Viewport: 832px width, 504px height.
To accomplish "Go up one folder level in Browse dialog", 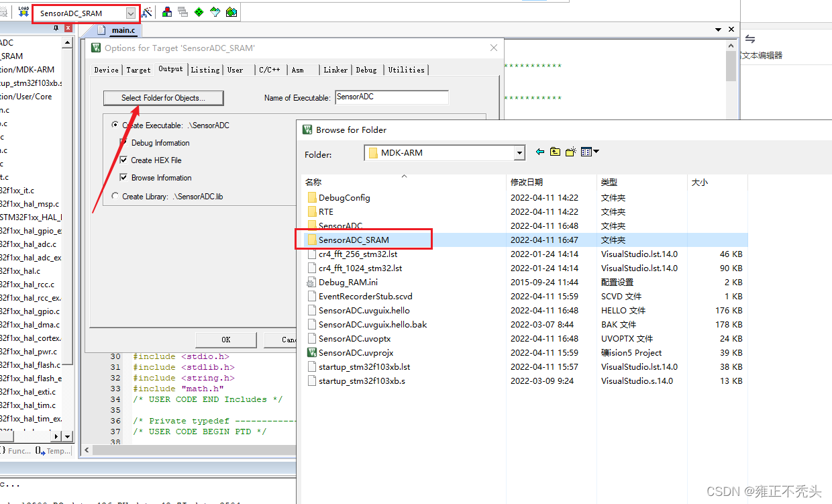I will tap(555, 152).
